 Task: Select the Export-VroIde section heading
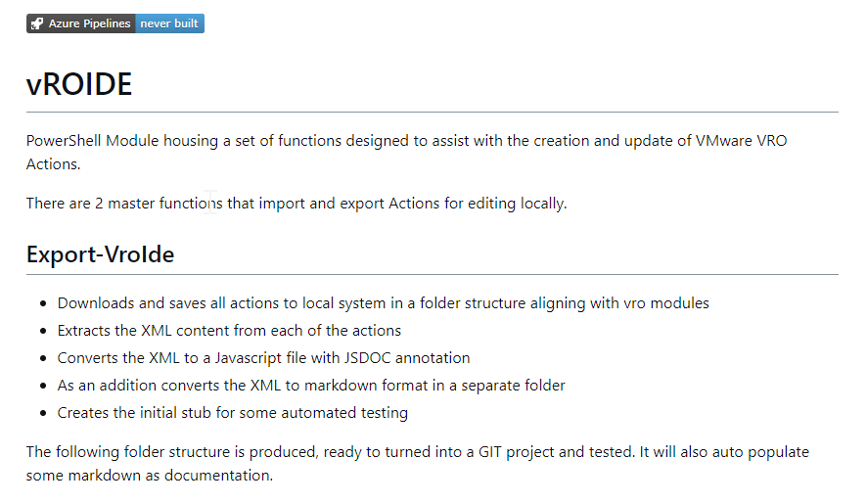tap(100, 255)
